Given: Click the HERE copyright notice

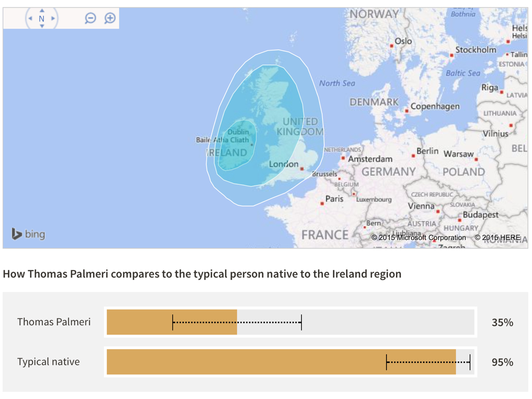Looking at the screenshot, I should (497, 238).
